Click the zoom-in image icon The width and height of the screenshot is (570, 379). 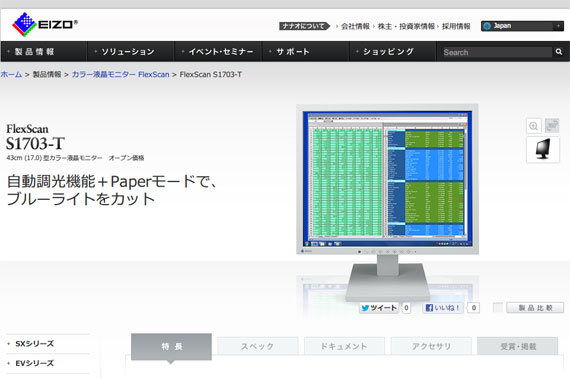[x=534, y=126]
